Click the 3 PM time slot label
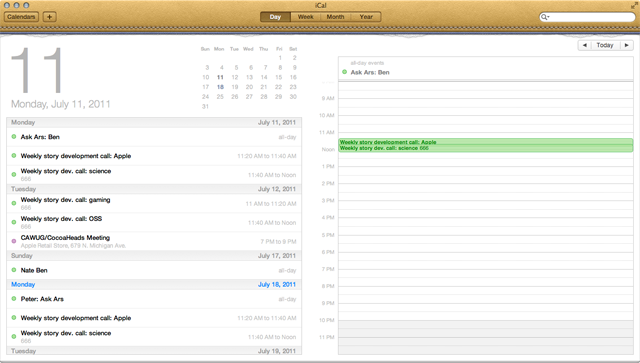Image resolution: width=640 pixels, height=363 pixels. click(328, 200)
